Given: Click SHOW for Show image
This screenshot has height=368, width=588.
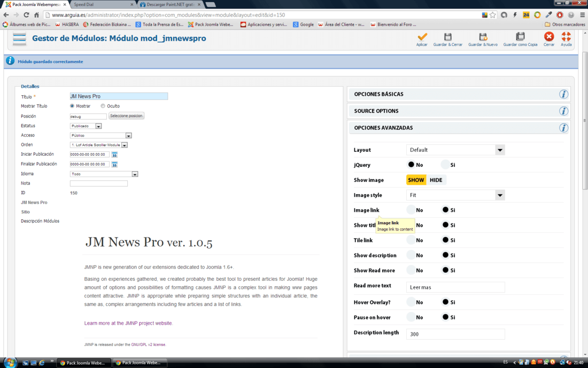Looking at the screenshot, I should pos(416,180).
